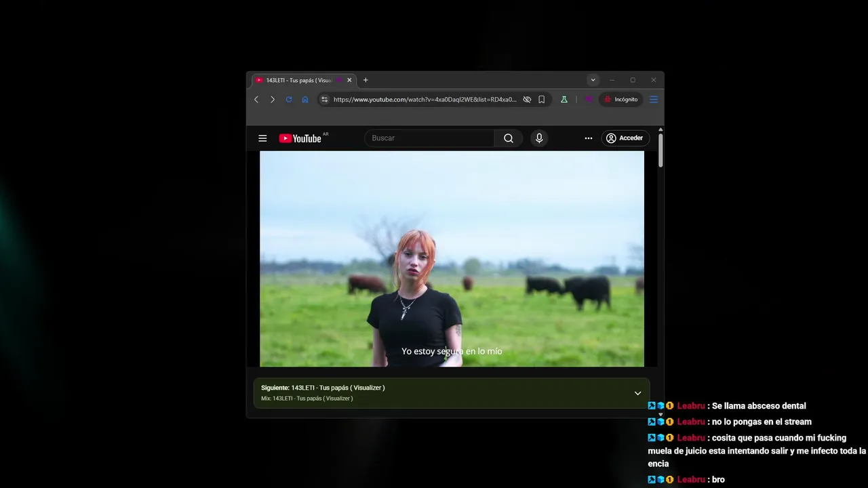Click the 'Siguiente: 143LETI - Tus papás' title
The height and width of the screenshot is (488, 868).
click(323, 388)
